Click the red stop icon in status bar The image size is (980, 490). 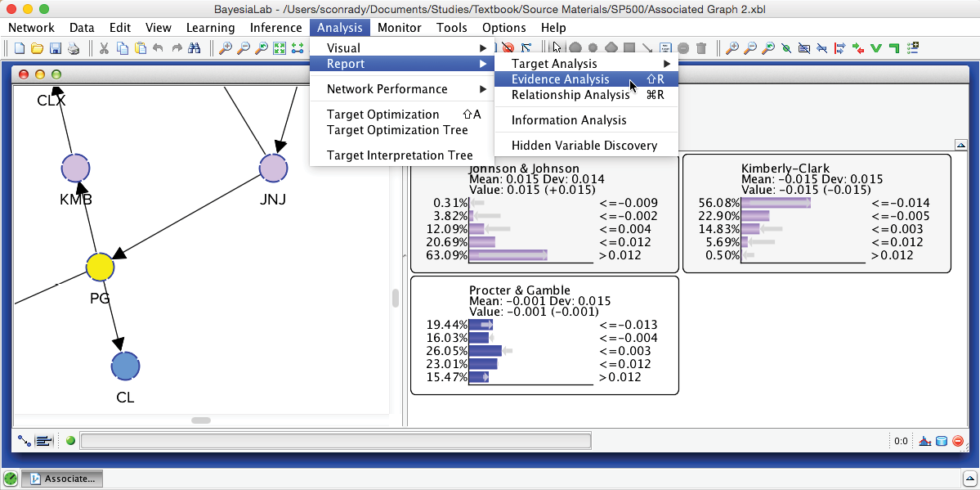(958, 442)
